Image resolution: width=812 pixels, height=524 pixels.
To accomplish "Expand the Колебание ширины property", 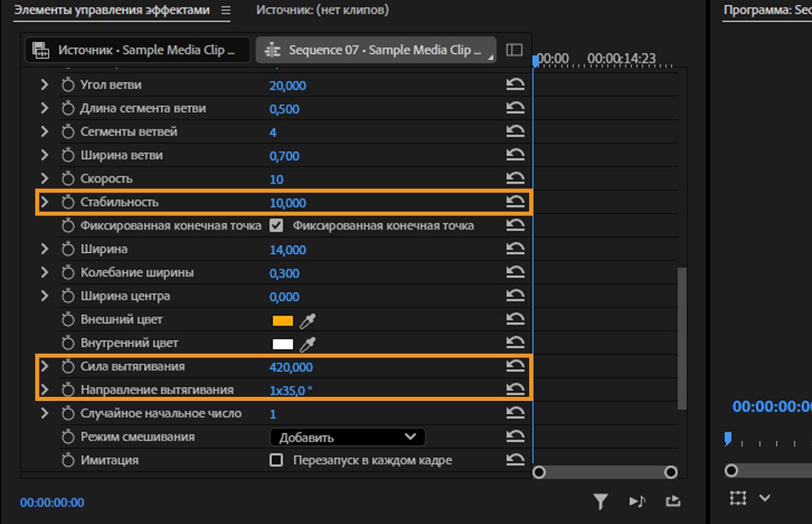I will tap(45, 272).
